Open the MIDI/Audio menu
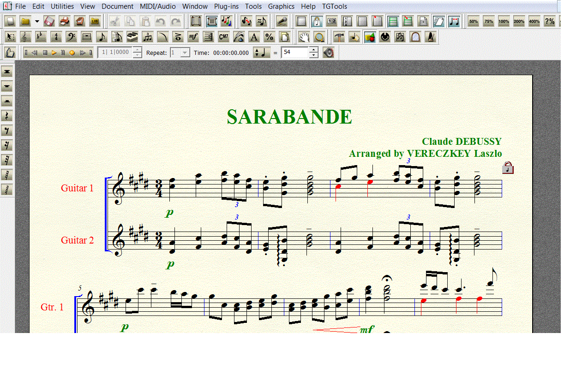The image size is (588, 375). tap(157, 6)
